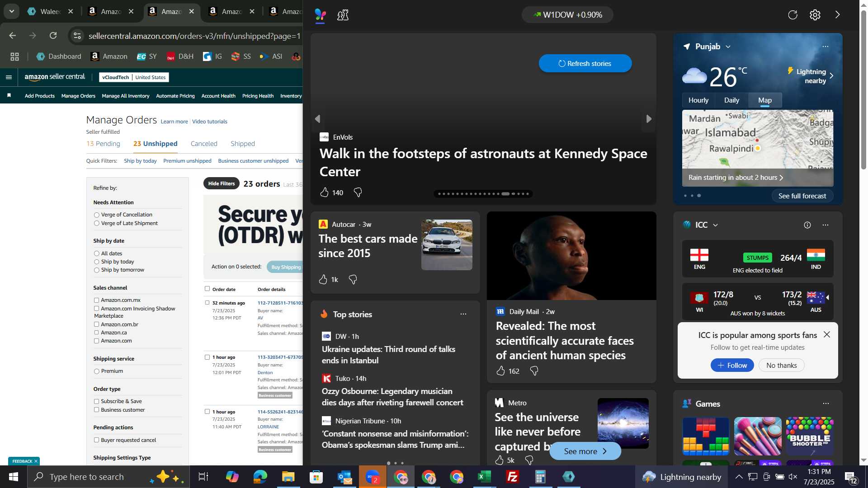This screenshot has width=868, height=488.
Task: Open File Explorer from the taskbar
Action: click(x=288, y=477)
